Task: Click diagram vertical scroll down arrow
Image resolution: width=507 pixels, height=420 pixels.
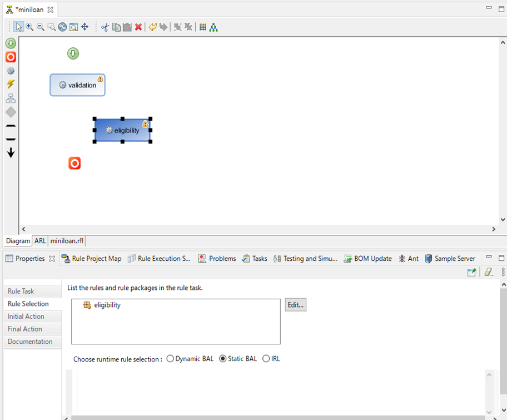Action: tap(503, 219)
